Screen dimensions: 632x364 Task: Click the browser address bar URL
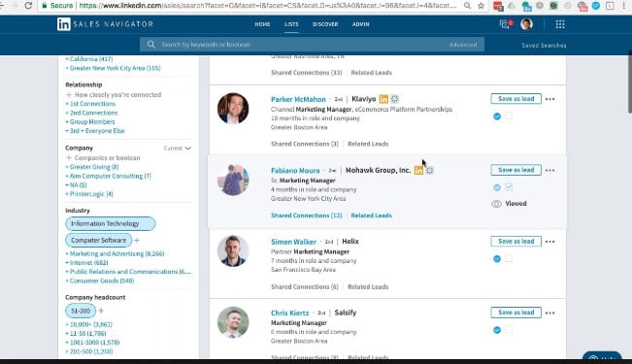[268, 6]
